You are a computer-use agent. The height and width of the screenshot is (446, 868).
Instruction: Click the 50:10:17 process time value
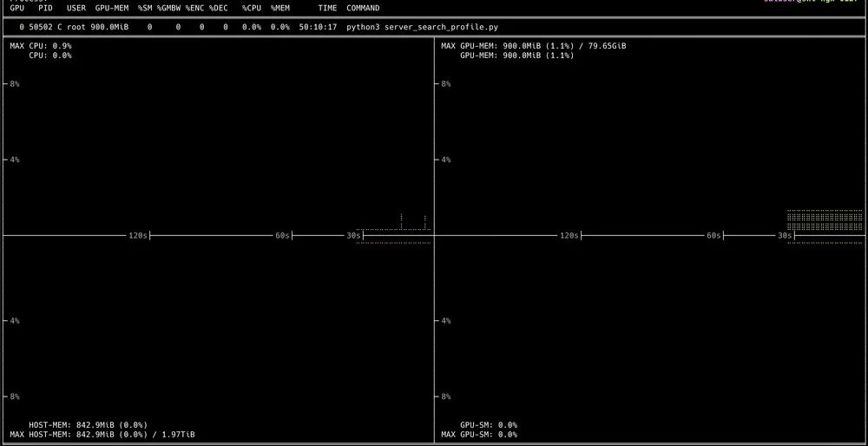pyautogui.click(x=318, y=27)
